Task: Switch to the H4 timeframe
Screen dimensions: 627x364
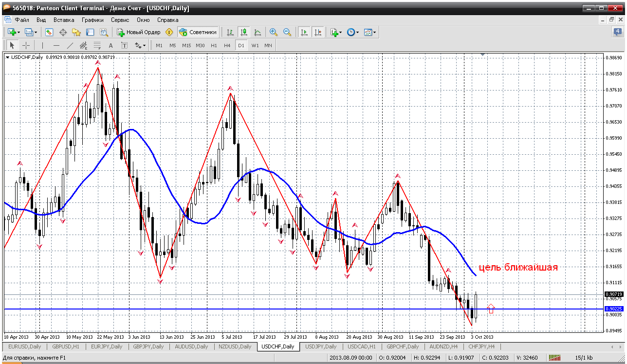Action: pos(227,45)
